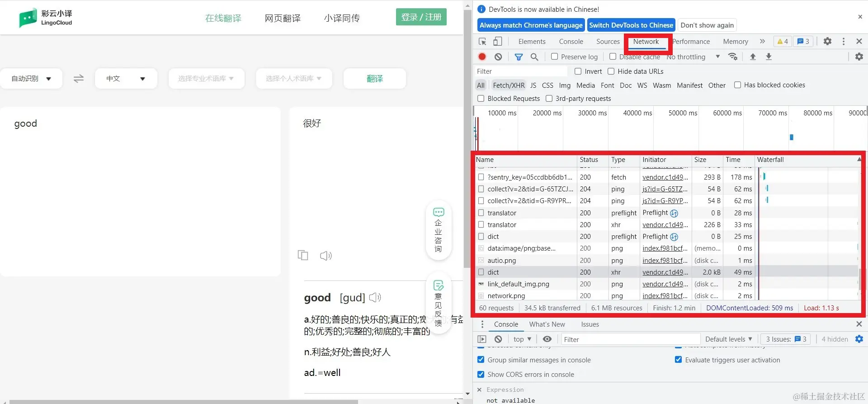Check Has blocked cookies

pyautogui.click(x=737, y=85)
